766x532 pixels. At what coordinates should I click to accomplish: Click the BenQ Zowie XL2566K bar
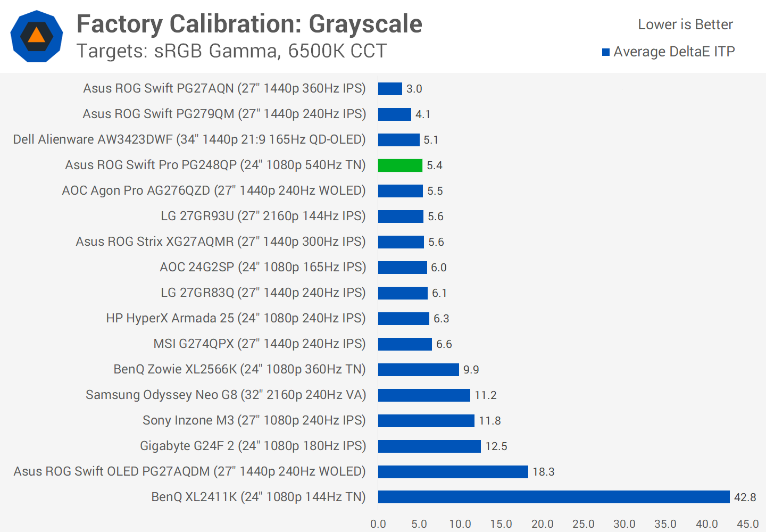418,370
